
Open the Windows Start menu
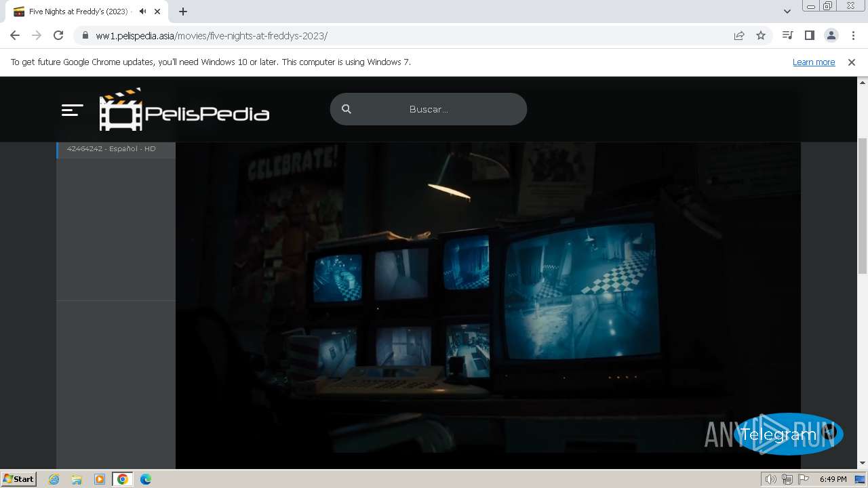(19, 479)
